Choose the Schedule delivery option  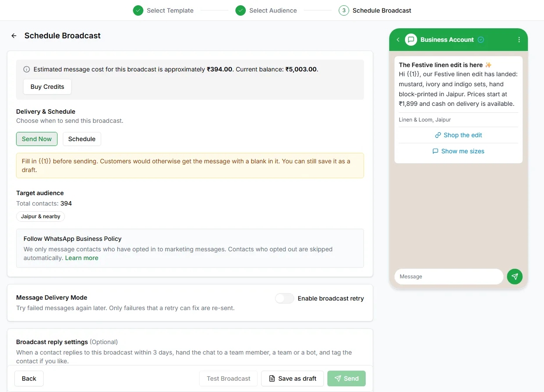pos(82,139)
